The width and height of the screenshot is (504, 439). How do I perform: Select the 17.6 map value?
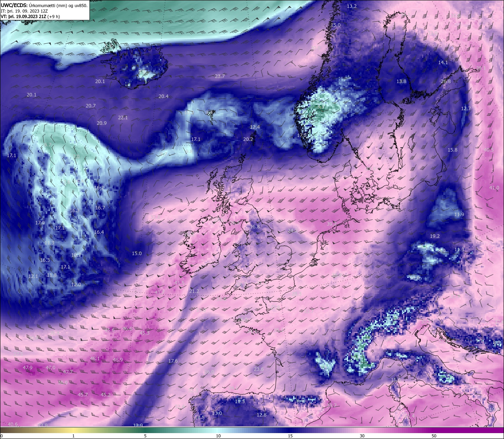click(173, 361)
